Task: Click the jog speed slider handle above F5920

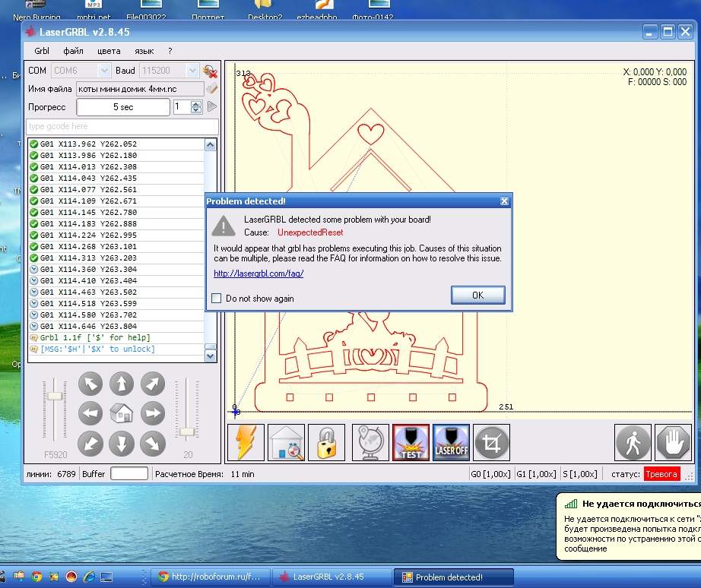Action: [x=55, y=396]
